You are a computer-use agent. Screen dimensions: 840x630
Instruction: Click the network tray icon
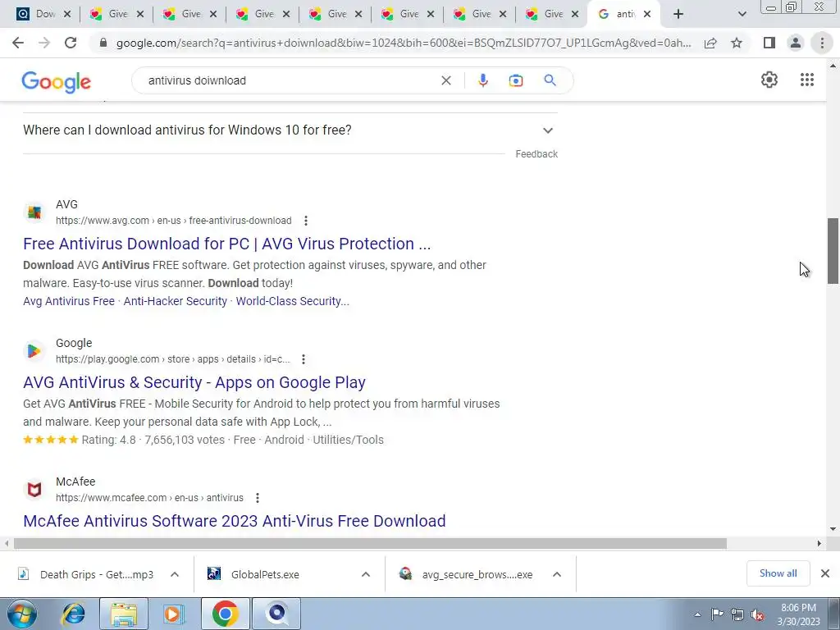[x=737, y=614]
